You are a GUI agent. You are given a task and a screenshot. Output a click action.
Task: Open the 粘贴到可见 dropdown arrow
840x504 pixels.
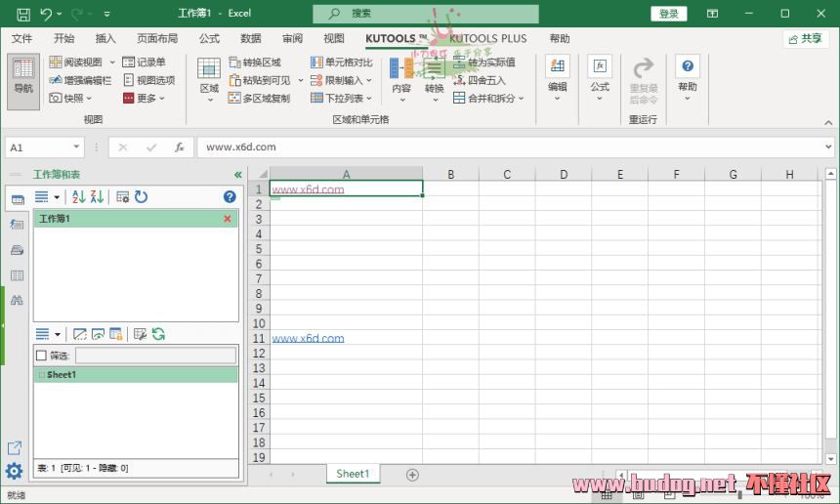coord(300,80)
